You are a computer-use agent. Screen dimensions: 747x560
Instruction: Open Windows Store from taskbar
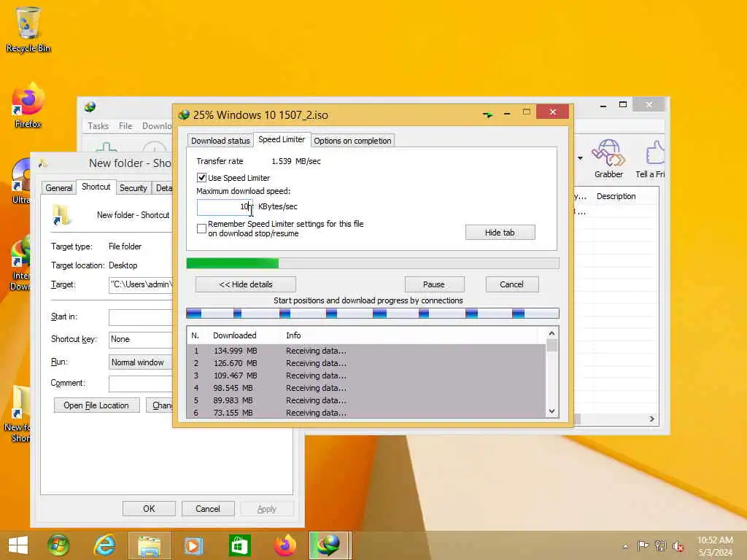click(239, 545)
